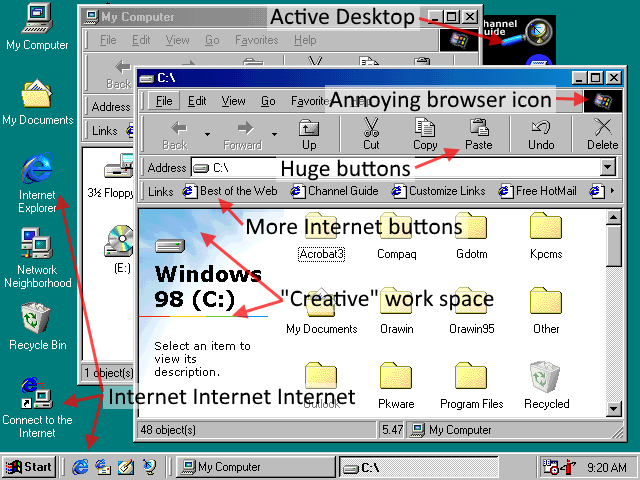The width and height of the screenshot is (640, 480).
Task: Open Customize Links link
Action: pos(439,191)
